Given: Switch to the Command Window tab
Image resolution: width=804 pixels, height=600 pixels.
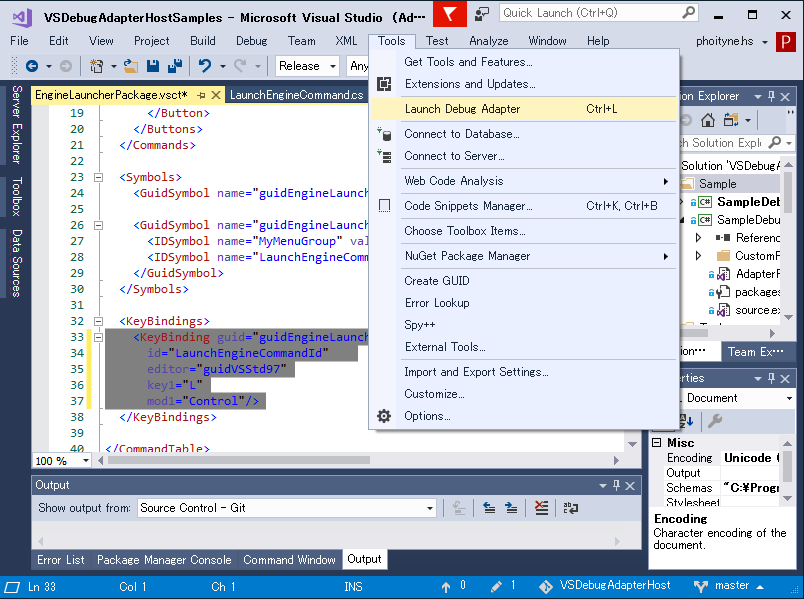Looking at the screenshot, I should 289,559.
